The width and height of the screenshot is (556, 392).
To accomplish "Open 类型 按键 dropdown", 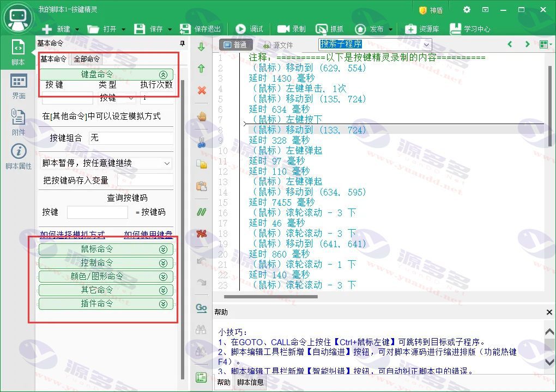I will coord(117,98).
